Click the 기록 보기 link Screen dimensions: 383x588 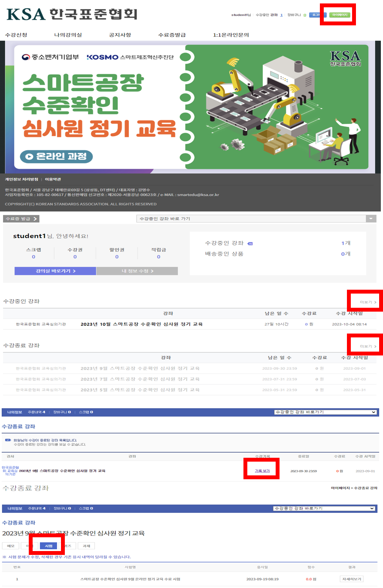coord(262,471)
